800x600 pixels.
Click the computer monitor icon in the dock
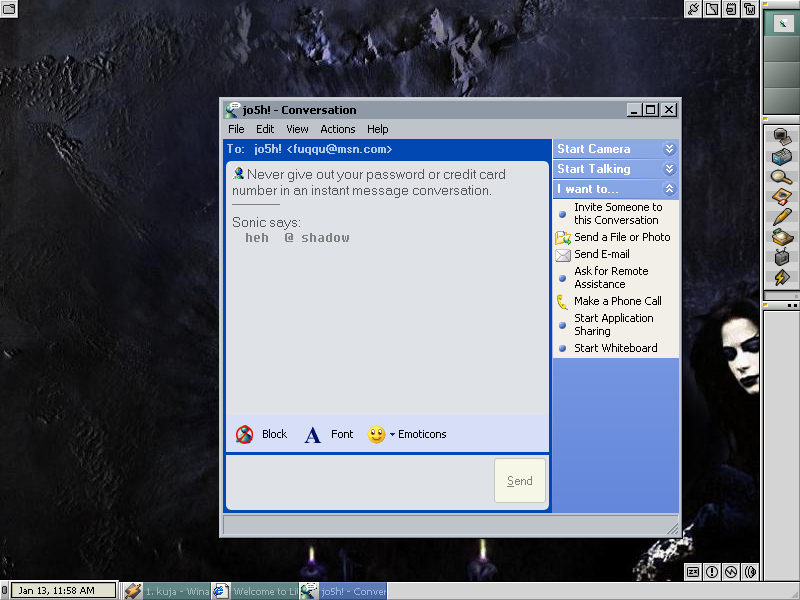(x=781, y=137)
